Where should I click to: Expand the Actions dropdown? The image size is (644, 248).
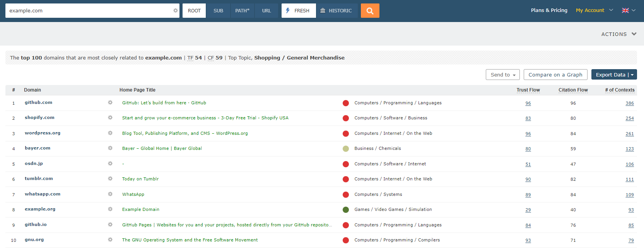pyautogui.click(x=618, y=34)
